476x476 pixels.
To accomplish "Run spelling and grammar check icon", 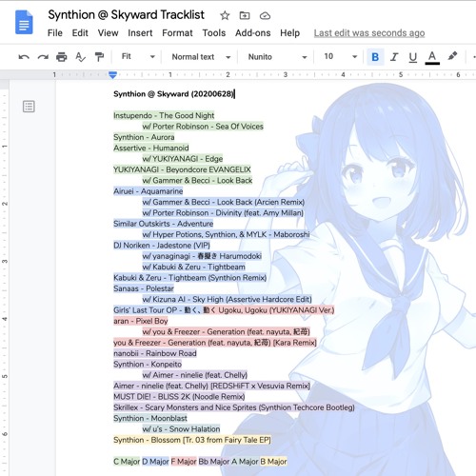I will tap(80, 57).
